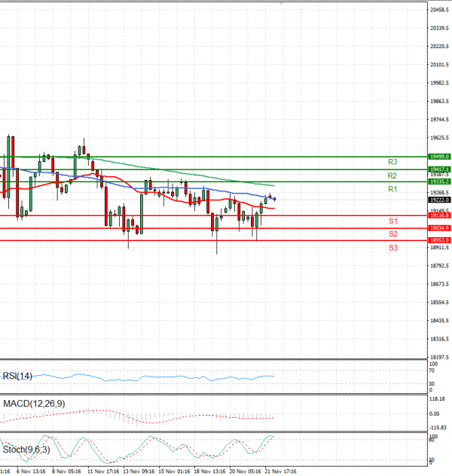Click the 18554.5 price axis label
This screenshot has width=452, height=476.
point(439,303)
